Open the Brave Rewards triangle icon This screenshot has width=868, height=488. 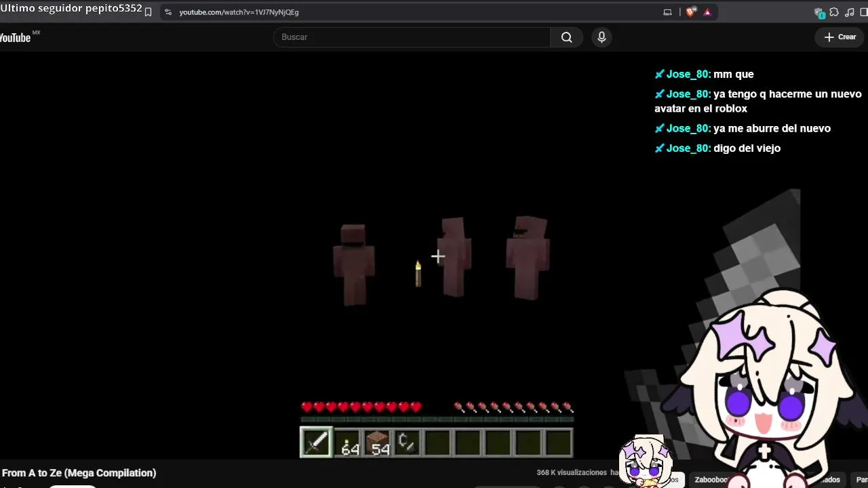coord(707,12)
